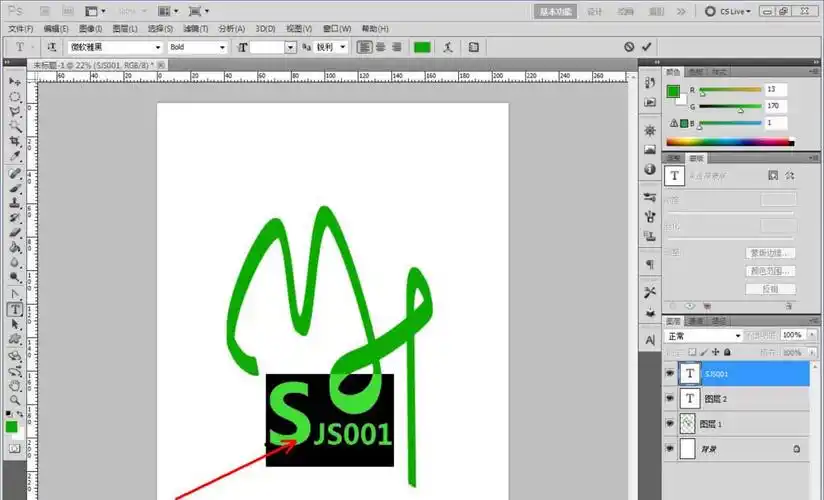Open the History panel icon in dock
The height and width of the screenshot is (500, 824).
click(650, 83)
